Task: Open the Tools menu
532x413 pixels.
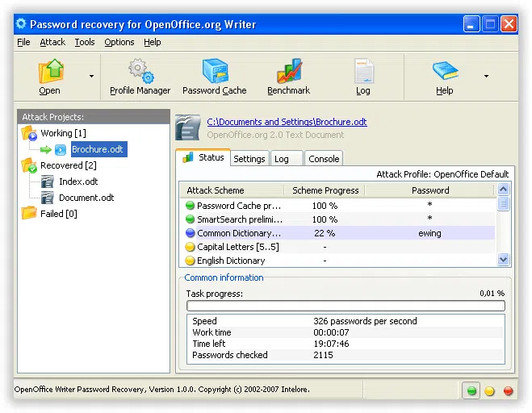Action: (x=85, y=42)
